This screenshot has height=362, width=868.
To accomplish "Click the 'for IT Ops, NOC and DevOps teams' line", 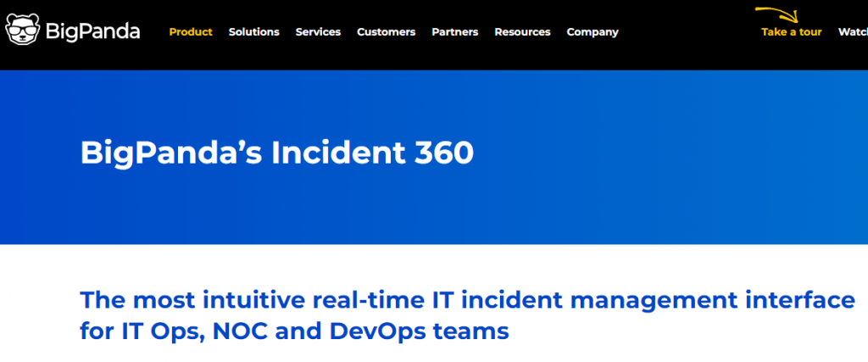I will pos(294,331).
